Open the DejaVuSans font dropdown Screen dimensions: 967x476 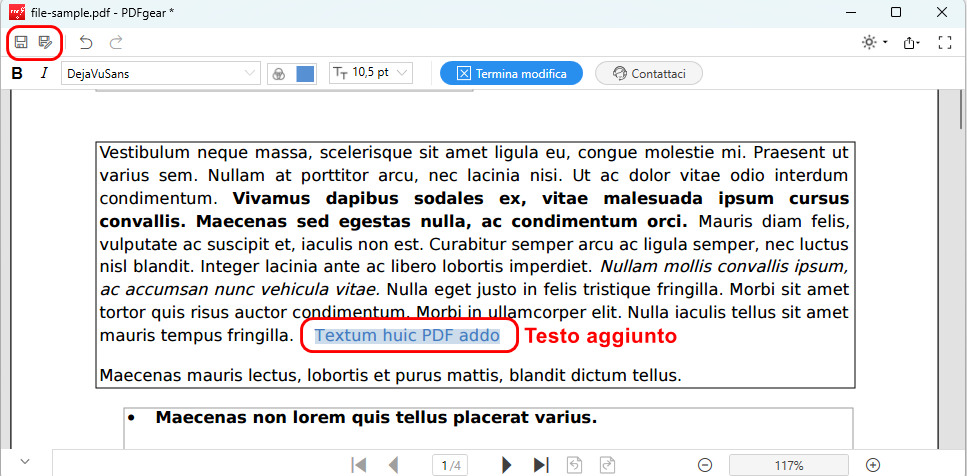point(160,73)
